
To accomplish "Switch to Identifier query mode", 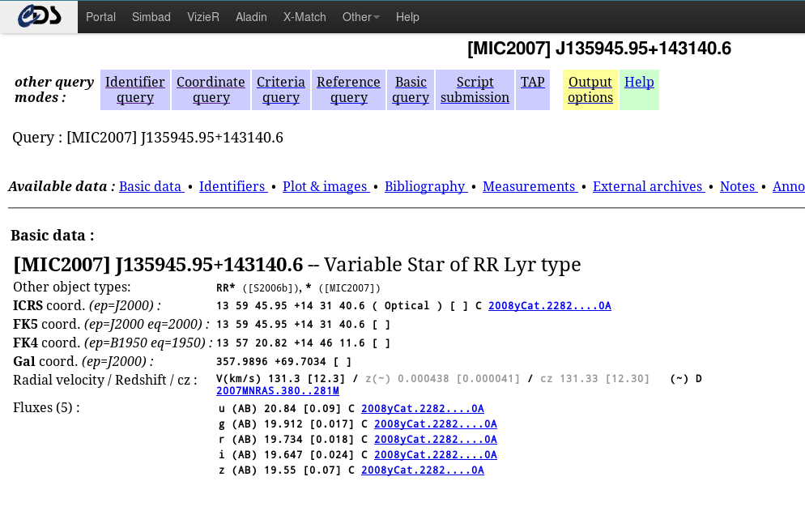I will [135, 90].
